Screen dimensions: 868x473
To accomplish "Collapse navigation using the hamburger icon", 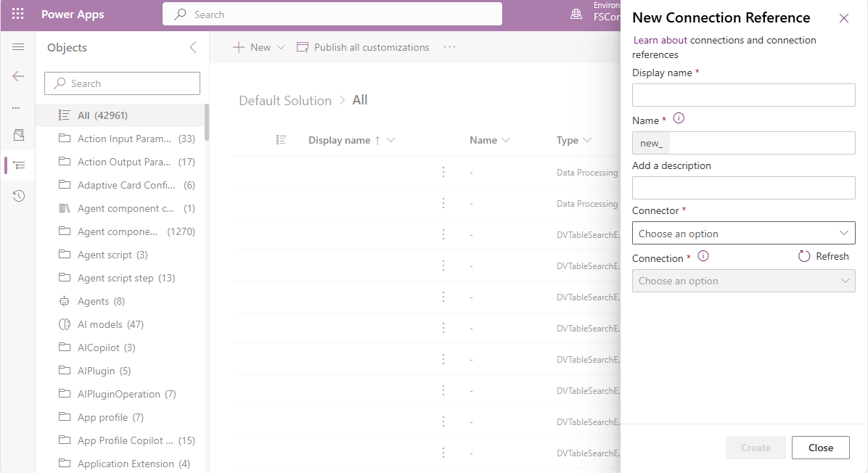I will pos(16,47).
